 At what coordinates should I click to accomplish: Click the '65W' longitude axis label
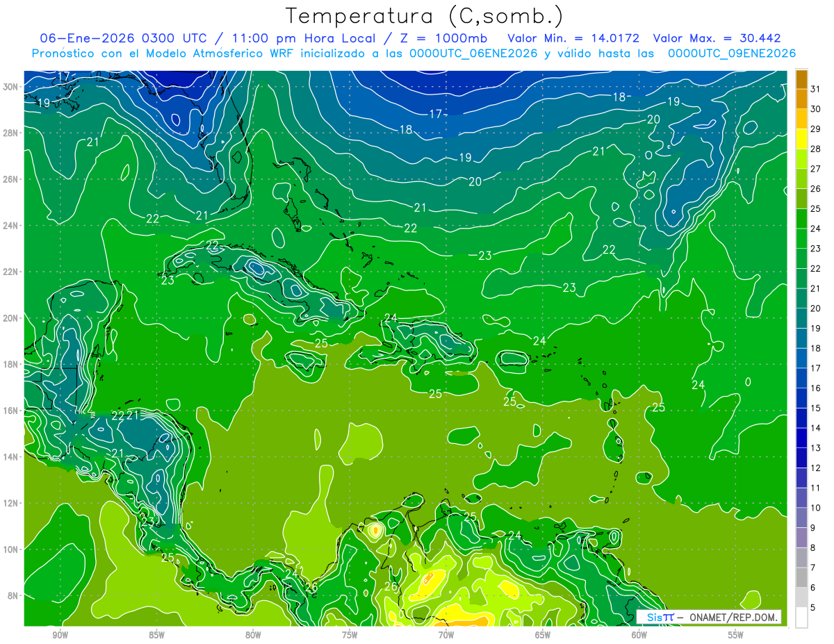click(543, 635)
